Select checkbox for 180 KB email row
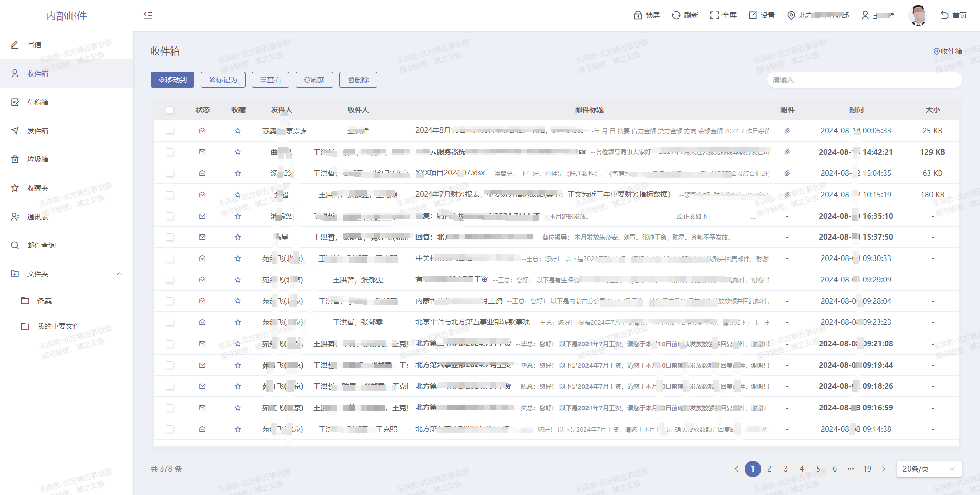This screenshot has width=980, height=495. (170, 195)
